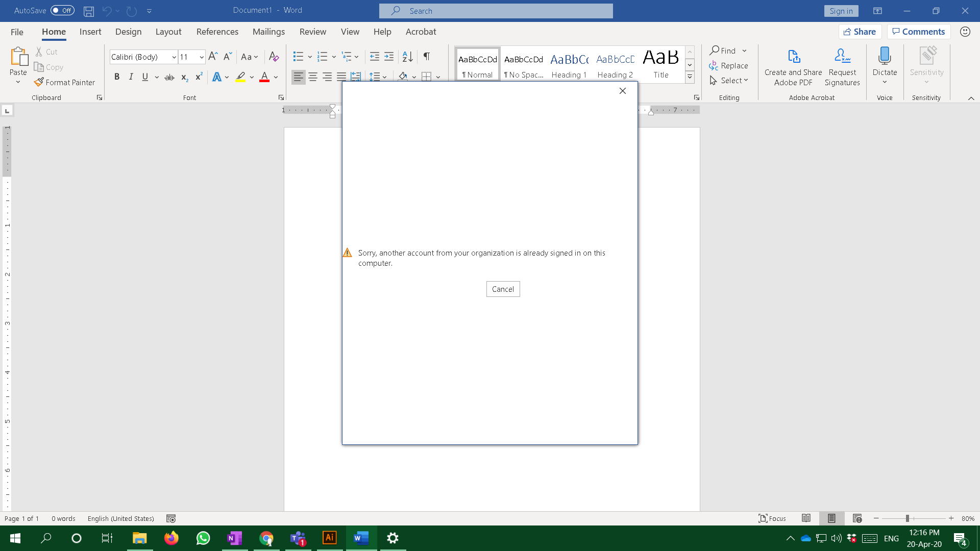
Task: Apply superscript formatting
Action: pyautogui.click(x=199, y=77)
